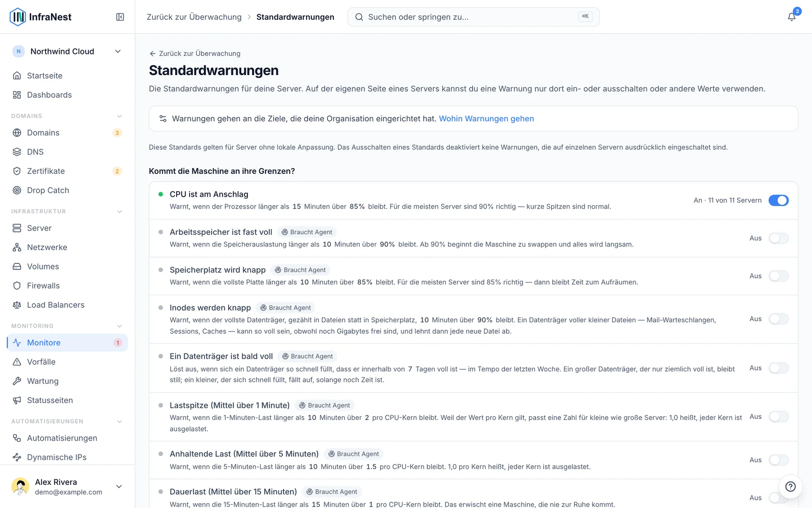812x508 pixels.
Task: Enable the Inodes werden knapp toggle
Action: tap(778, 319)
